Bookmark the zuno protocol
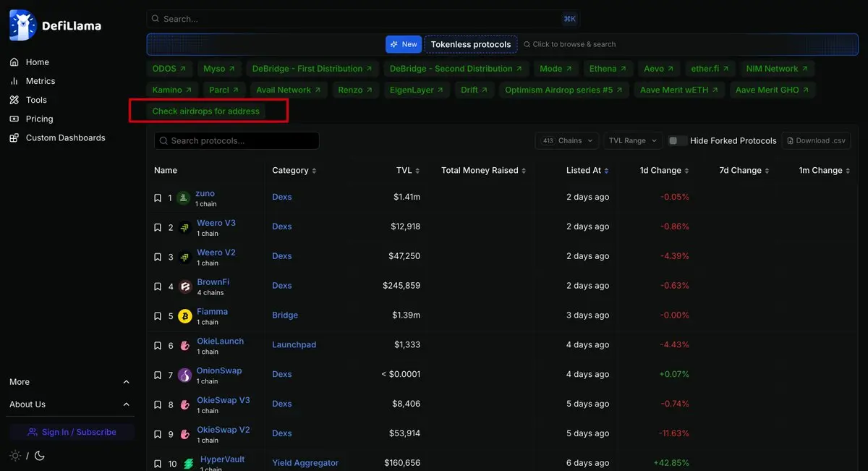 pos(158,198)
